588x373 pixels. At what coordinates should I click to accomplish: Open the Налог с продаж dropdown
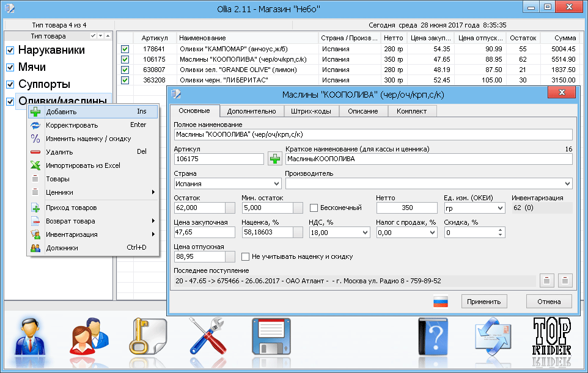[432, 233]
